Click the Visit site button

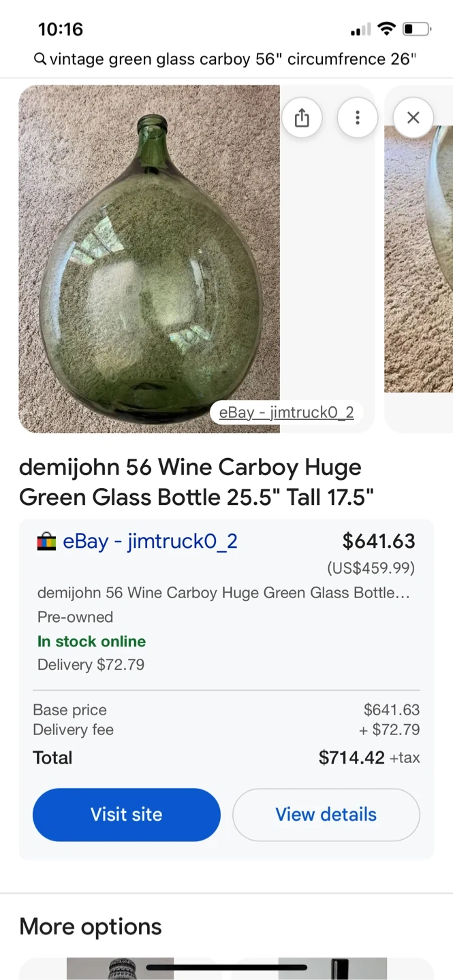127,815
